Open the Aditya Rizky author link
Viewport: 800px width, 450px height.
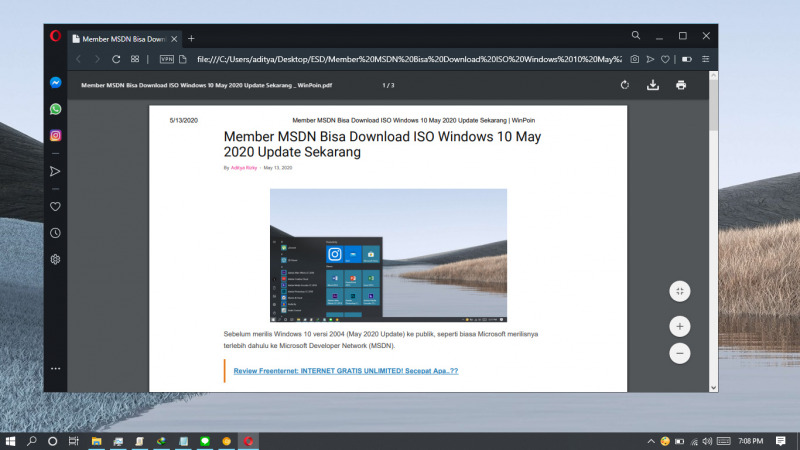[x=244, y=168]
